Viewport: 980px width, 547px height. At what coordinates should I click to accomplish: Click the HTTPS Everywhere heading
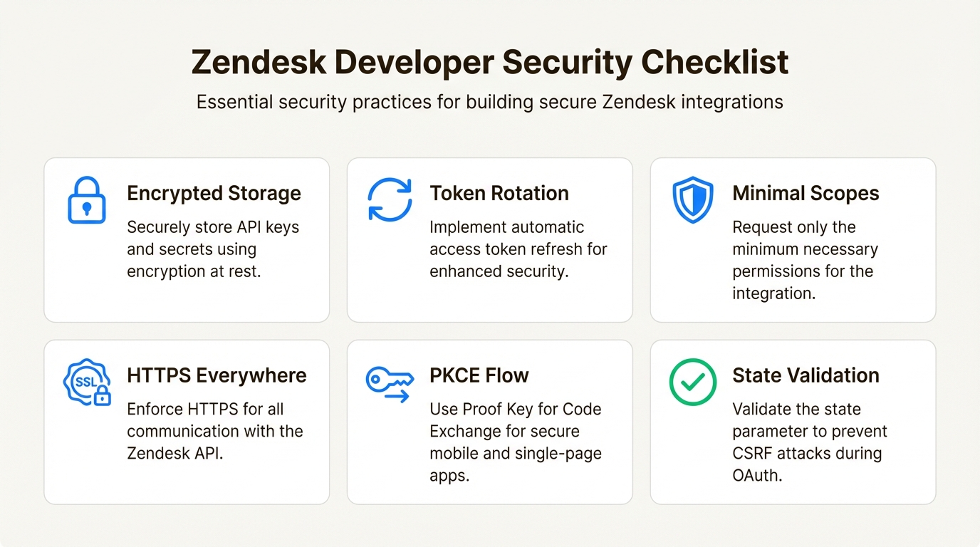(217, 375)
